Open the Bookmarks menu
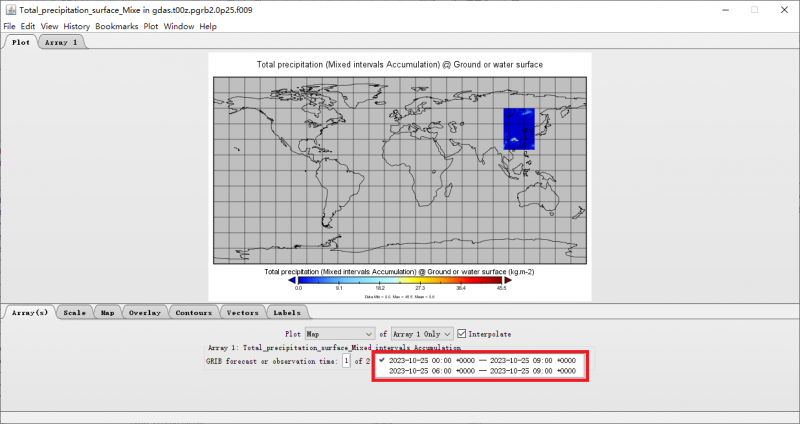The image size is (800, 424). [116, 26]
